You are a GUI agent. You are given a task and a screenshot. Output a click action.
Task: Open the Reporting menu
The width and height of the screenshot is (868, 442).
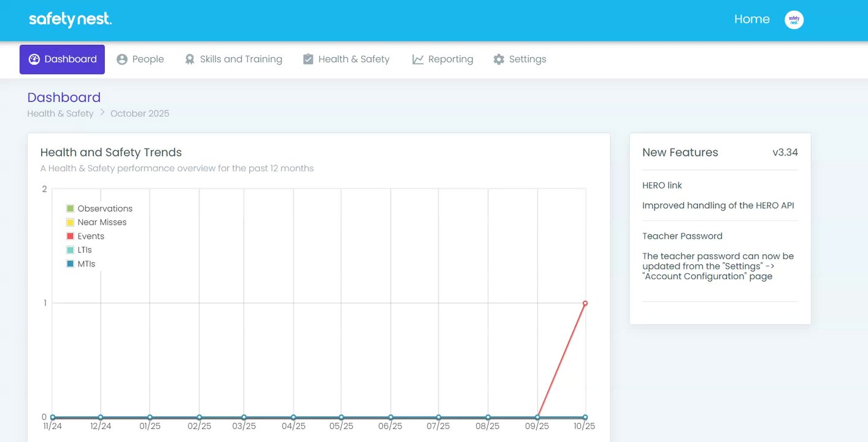tap(450, 60)
